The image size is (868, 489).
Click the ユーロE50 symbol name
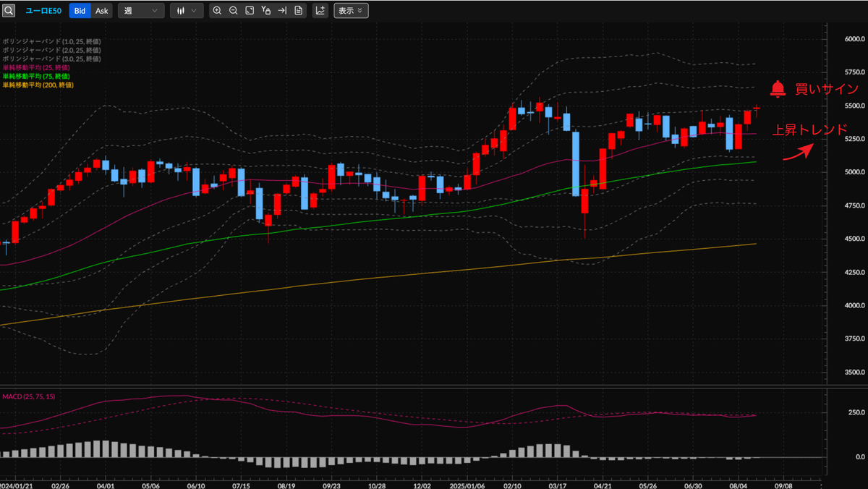(43, 11)
